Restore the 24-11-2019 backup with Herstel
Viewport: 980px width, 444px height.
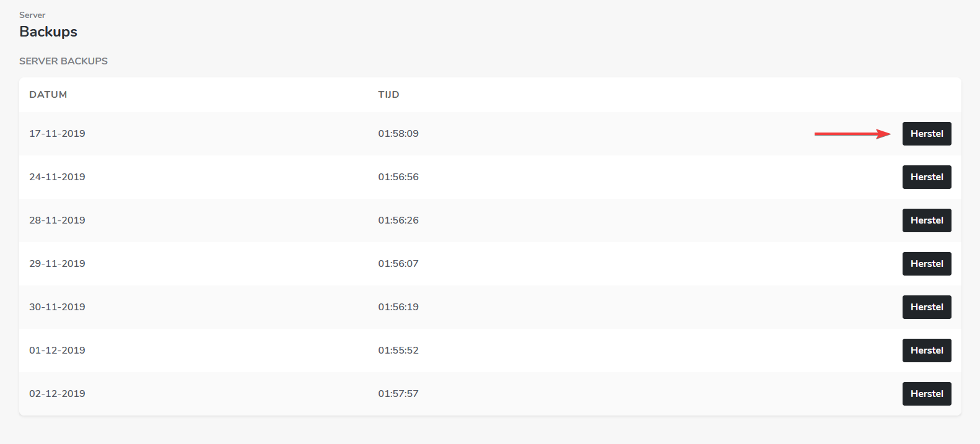926,177
